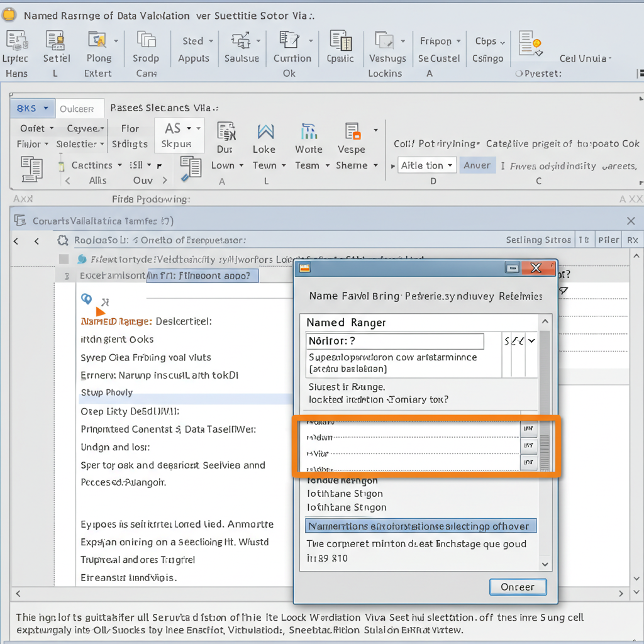The width and height of the screenshot is (644, 644).
Task: Click the Anuer button
Action: click(477, 165)
